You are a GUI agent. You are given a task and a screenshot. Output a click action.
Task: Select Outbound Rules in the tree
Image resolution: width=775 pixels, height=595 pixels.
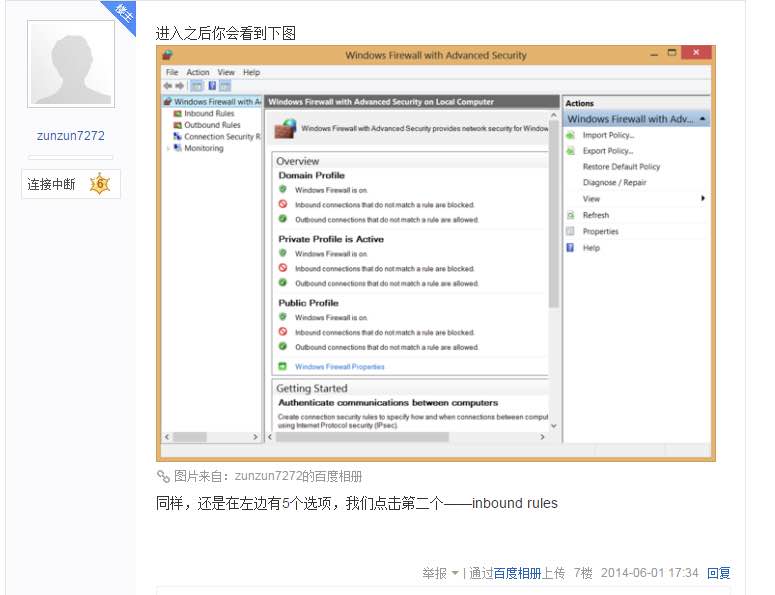coord(212,125)
